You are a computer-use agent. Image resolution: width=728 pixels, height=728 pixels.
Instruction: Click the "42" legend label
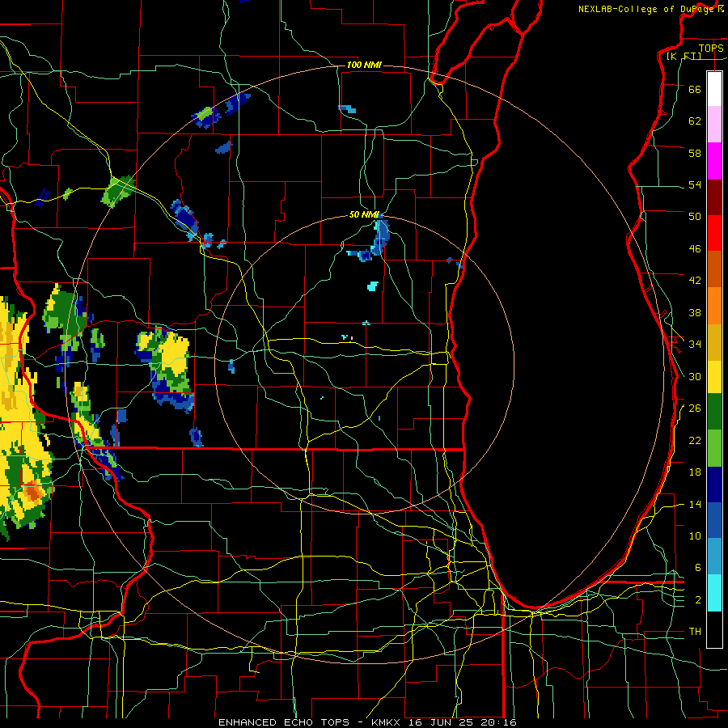click(x=695, y=281)
